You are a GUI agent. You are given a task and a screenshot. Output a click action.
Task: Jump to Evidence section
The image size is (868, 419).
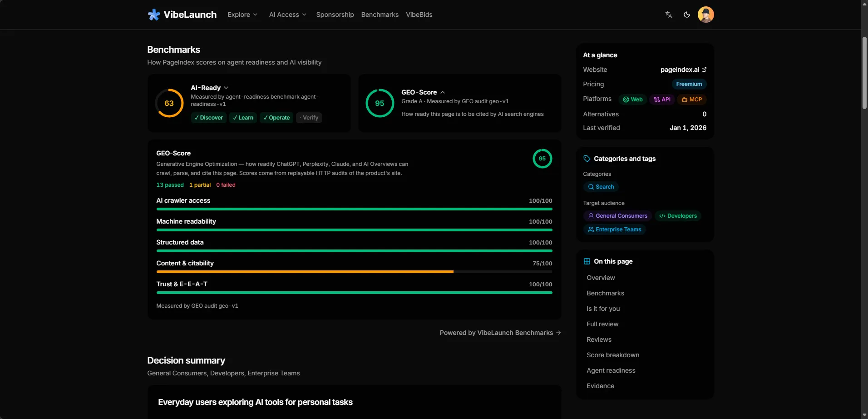(600, 386)
